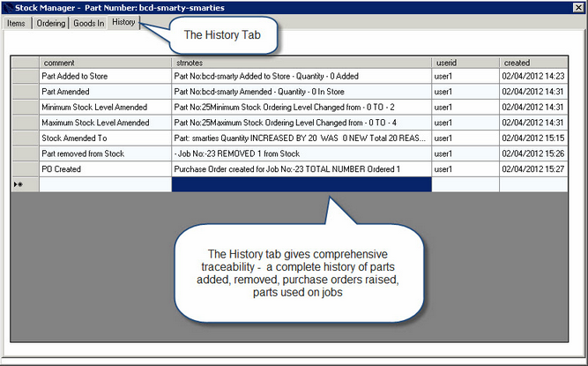Select row header of 'Part removed from Stock' row
Screen dimensions: 588x366
point(26,153)
